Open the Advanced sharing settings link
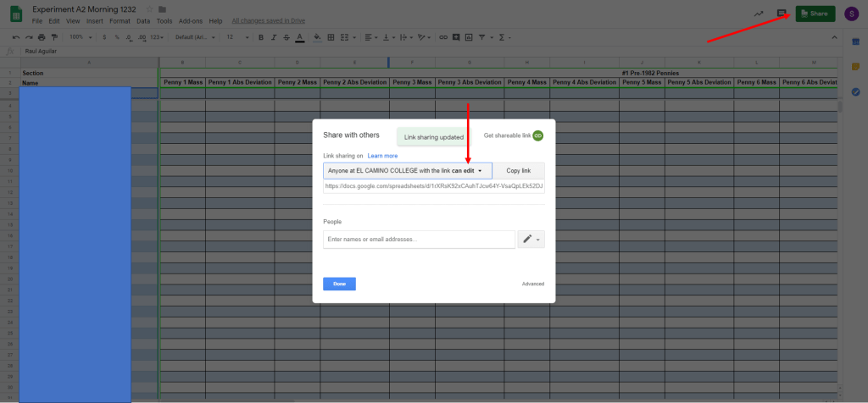This screenshot has height=403, width=868. 532,284
